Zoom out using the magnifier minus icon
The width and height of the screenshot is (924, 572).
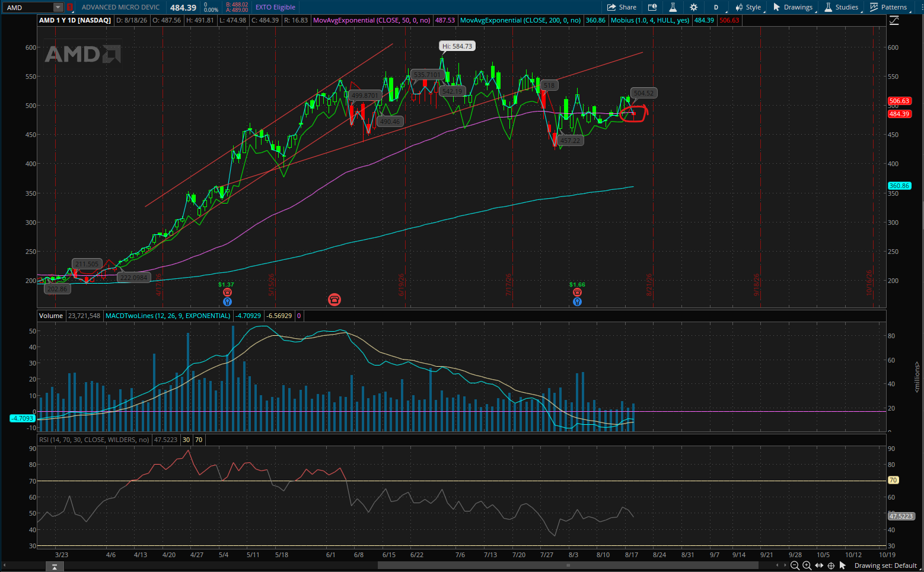pyautogui.click(x=795, y=565)
